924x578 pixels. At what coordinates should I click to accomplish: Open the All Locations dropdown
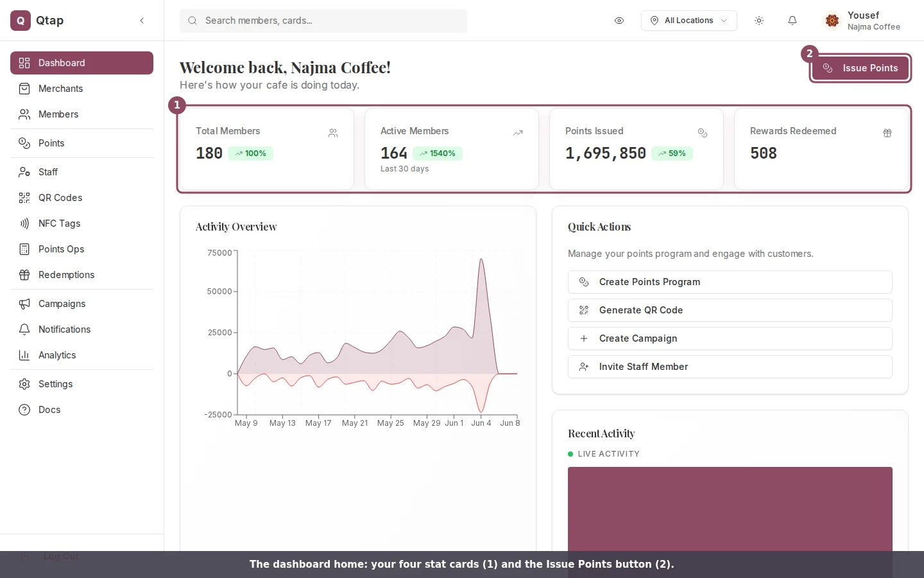(x=689, y=21)
